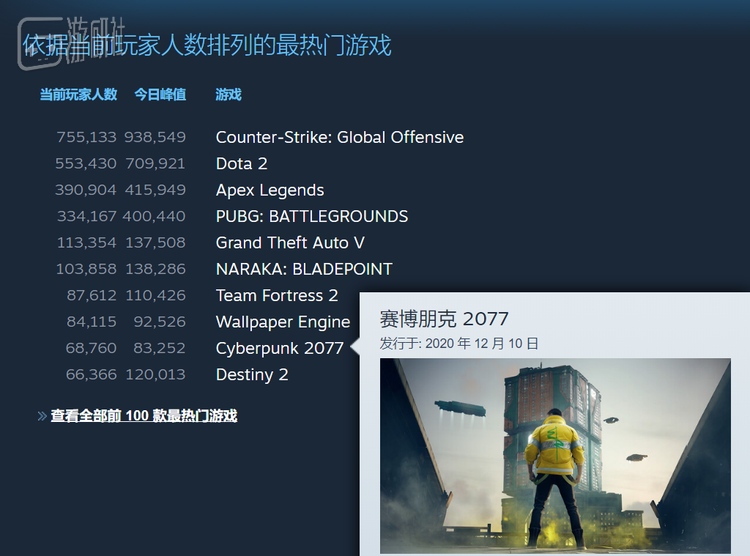Click peak value 400,440
The width and height of the screenshot is (750, 556).
pyautogui.click(x=154, y=216)
